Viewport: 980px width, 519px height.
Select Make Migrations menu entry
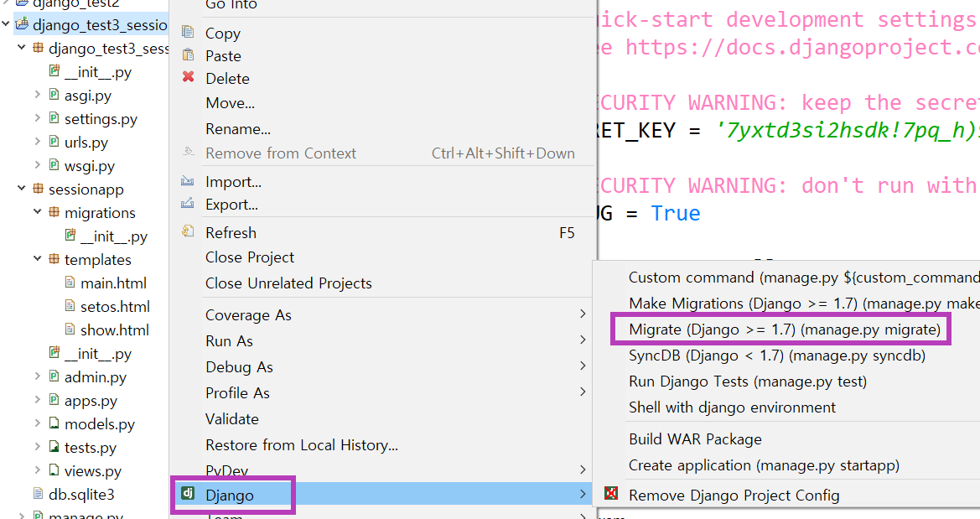point(804,304)
